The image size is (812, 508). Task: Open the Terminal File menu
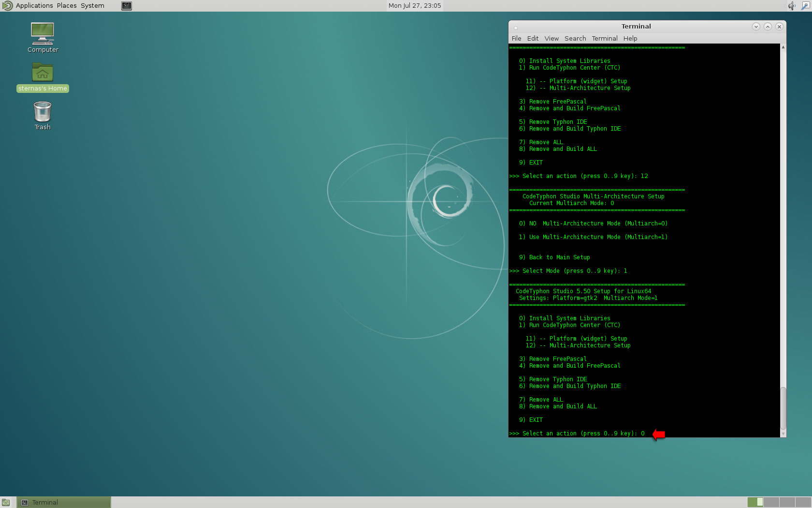(517, 38)
